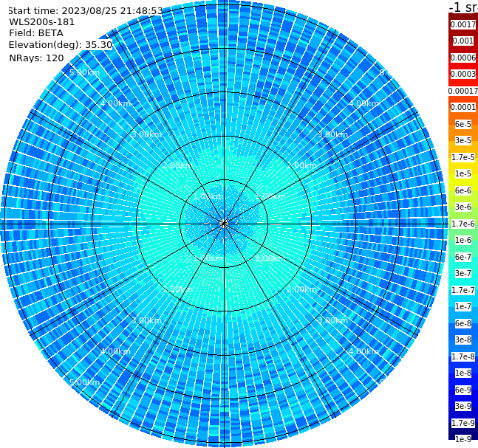Click the 6e-6 colorbar tick label
The width and height of the screenshot is (478, 448).
click(x=463, y=190)
